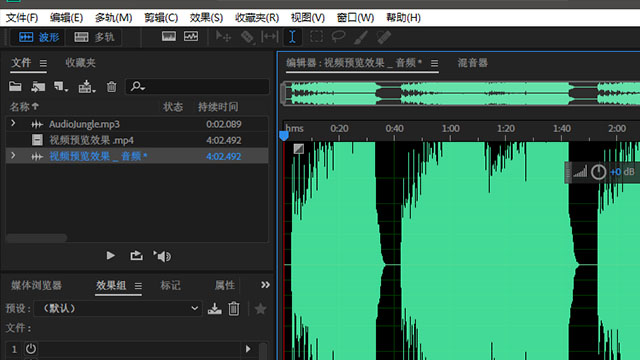Screen dimensions: 640x360
Task: Select the Slip tool
Action: tap(269, 37)
